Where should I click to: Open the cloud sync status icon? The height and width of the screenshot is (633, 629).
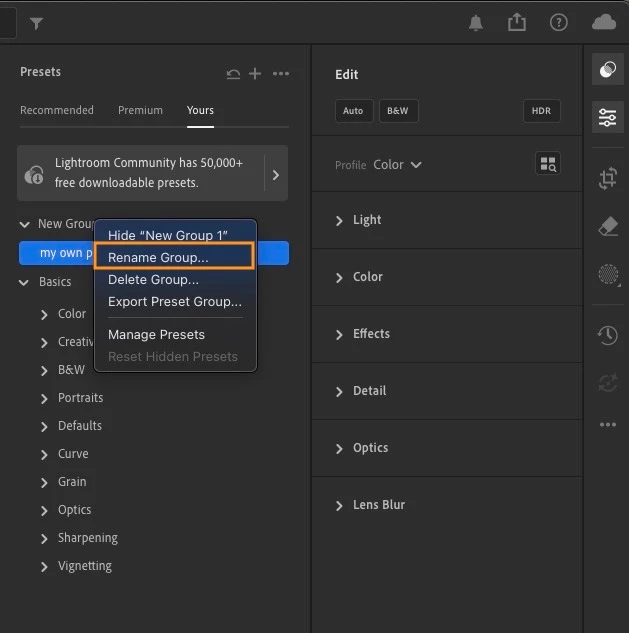click(604, 22)
